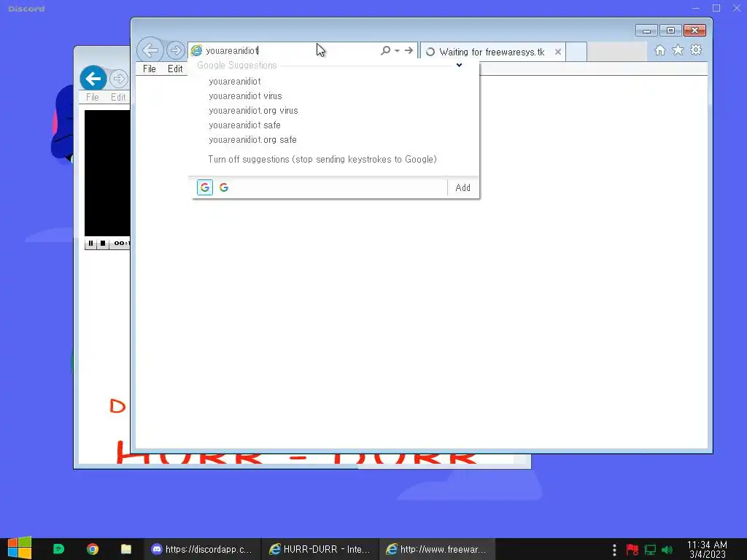Open File Explorer from the taskbar
747x560 pixels.
[126, 549]
